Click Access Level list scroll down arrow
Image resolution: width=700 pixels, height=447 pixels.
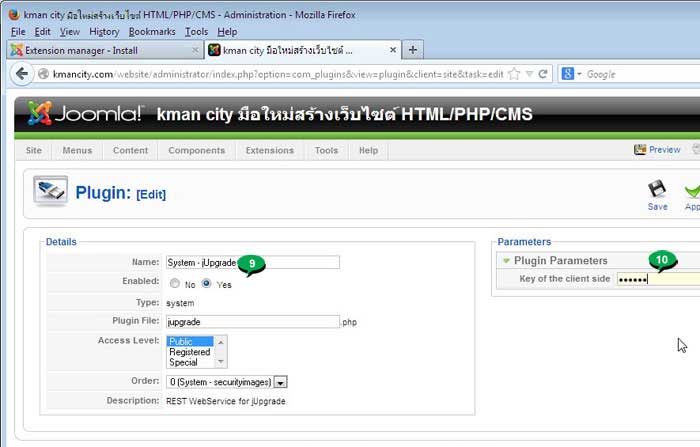[x=221, y=362]
